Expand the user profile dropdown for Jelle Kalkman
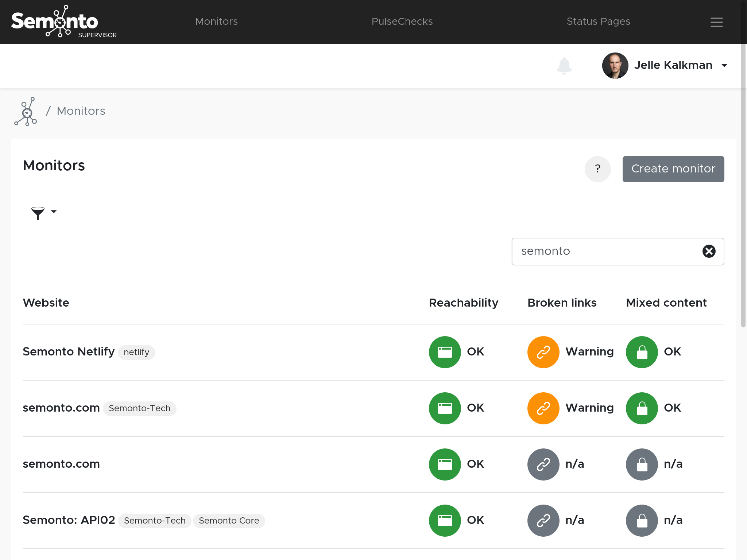 (725, 65)
